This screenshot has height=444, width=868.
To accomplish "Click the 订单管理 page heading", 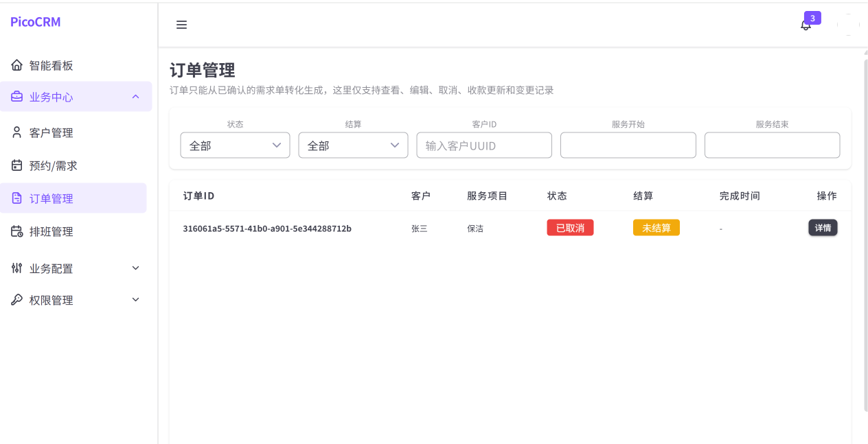I will 203,70.
